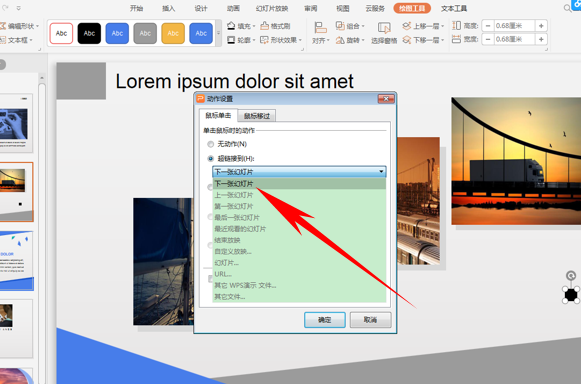Increase the 高度 value with plus
Image resolution: width=582 pixels, height=384 pixels.
pos(541,26)
